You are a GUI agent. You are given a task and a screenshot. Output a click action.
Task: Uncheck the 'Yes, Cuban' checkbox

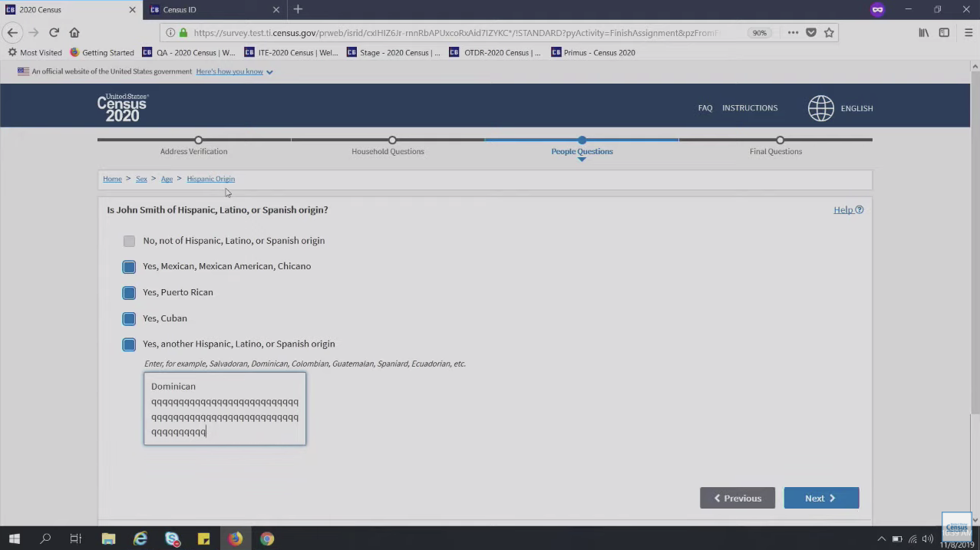(x=129, y=318)
